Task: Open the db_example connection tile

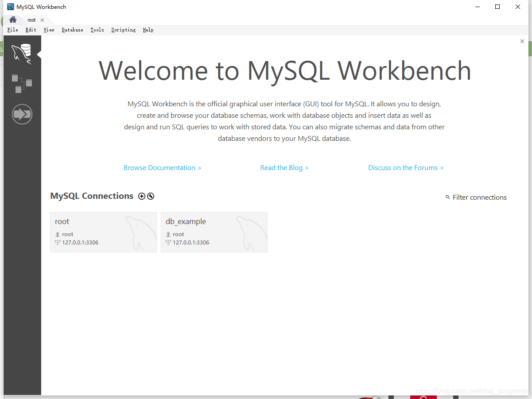Action: (214, 232)
